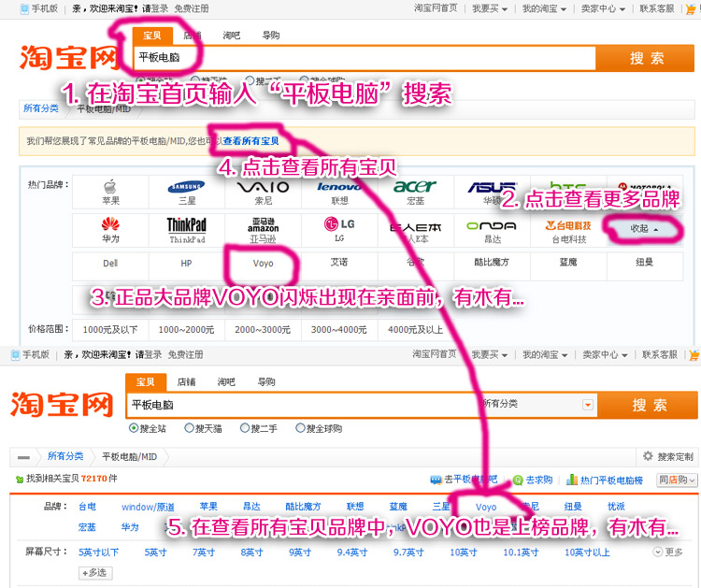Click 平板电脑/MID breadcrumb on results page
This screenshot has height=588, width=701.
click(x=129, y=456)
